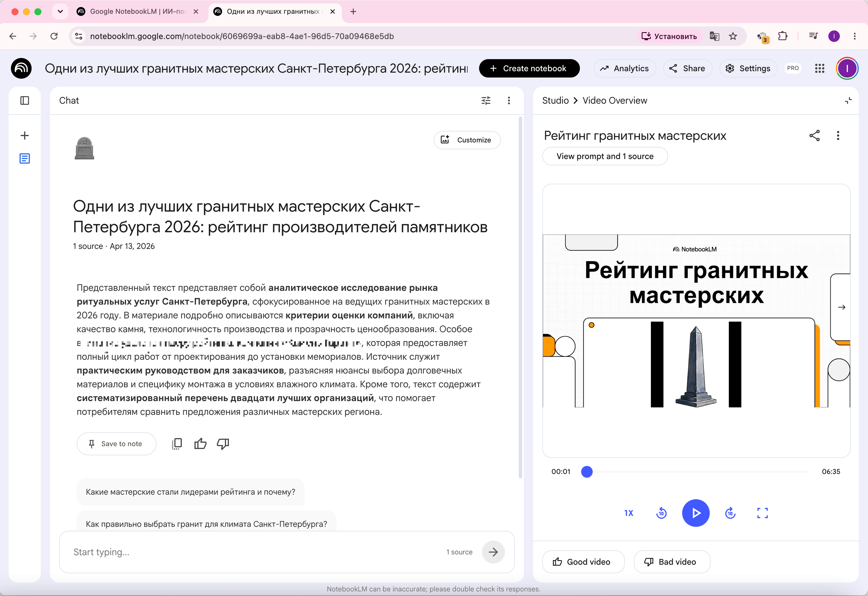Collapse the Video Overview panel icon
Screen dimensions: 868x596
point(848,100)
